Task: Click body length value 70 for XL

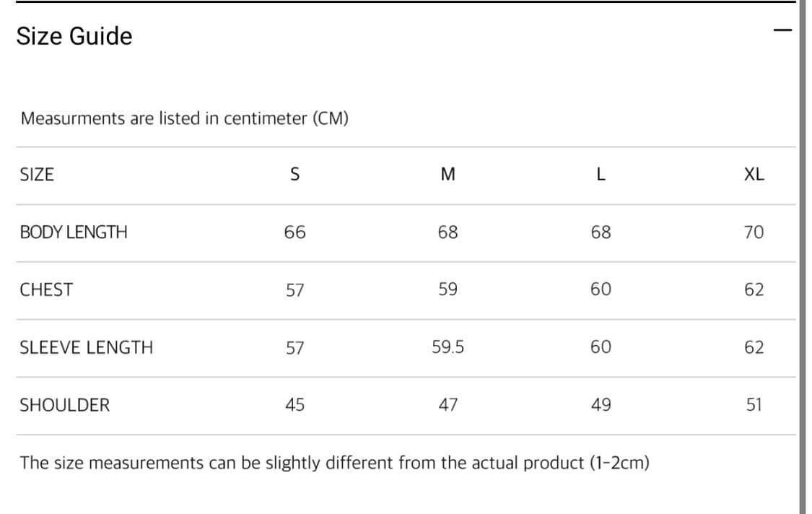Action: pyautogui.click(x=754, y=232)
